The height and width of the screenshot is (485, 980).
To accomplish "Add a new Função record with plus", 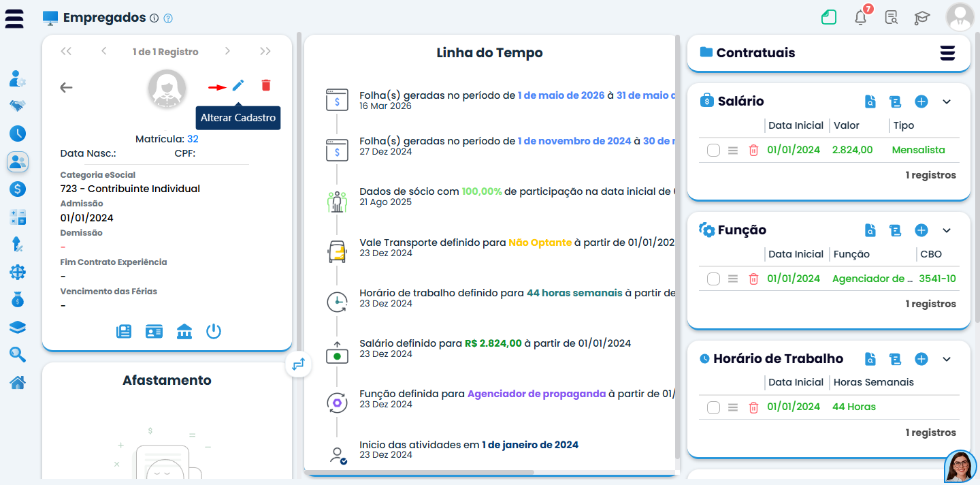I will point(921,230).
